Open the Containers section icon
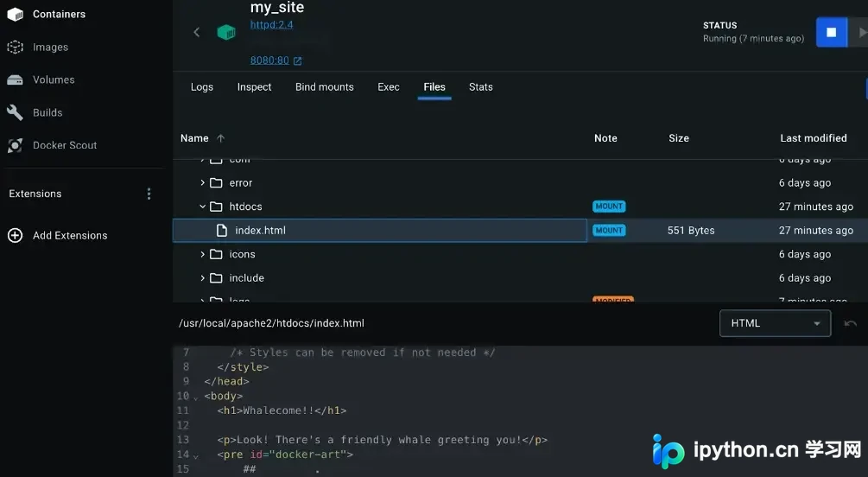Image resolution: width=868 pixels, height=477 pixels. 16,15
